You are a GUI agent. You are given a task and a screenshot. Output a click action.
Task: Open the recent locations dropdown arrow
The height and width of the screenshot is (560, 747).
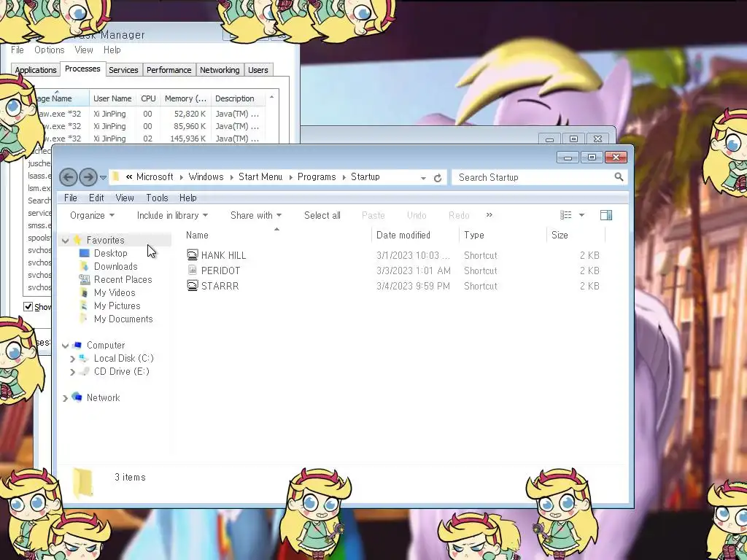click(103, 178)
